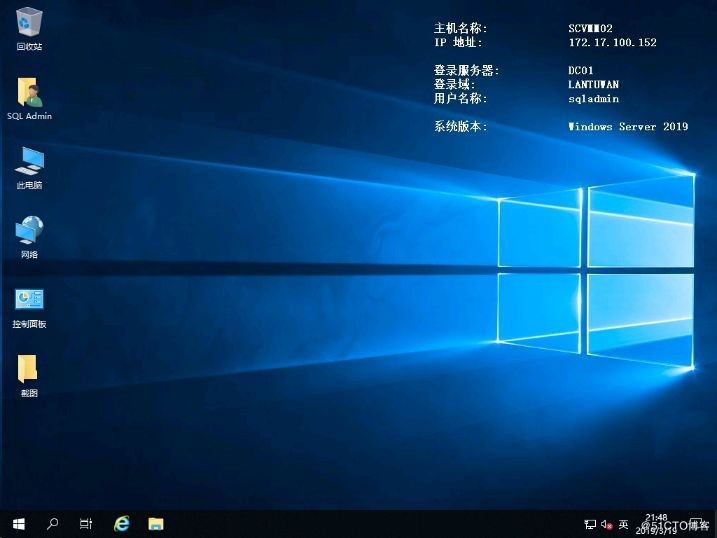717x538 pixels.
Task: Click the logon server value DC01
Action: click(581, 70)
